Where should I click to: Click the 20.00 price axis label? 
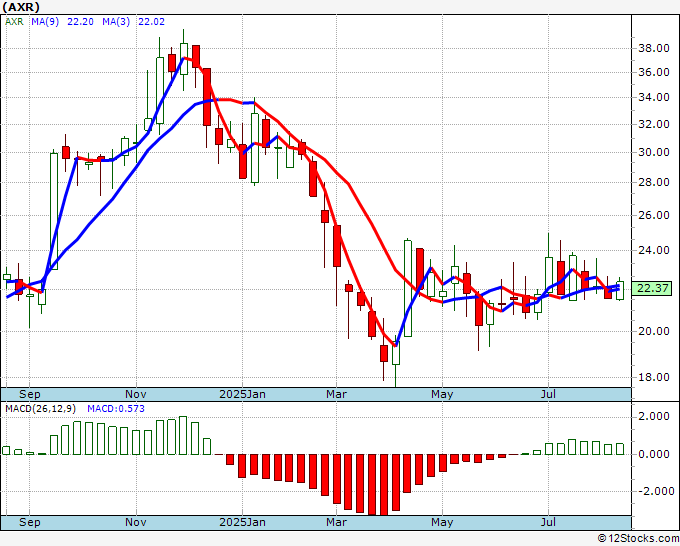[654, 331]
